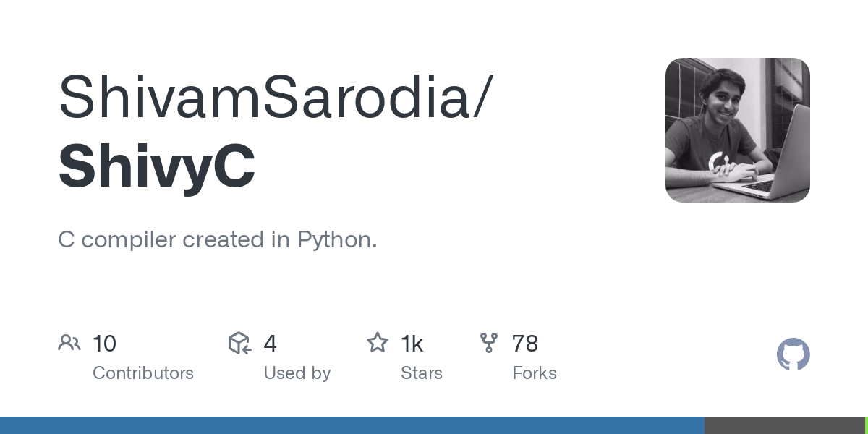
Task: Click the green sliver of the language bar
Action: pos(866,425)
